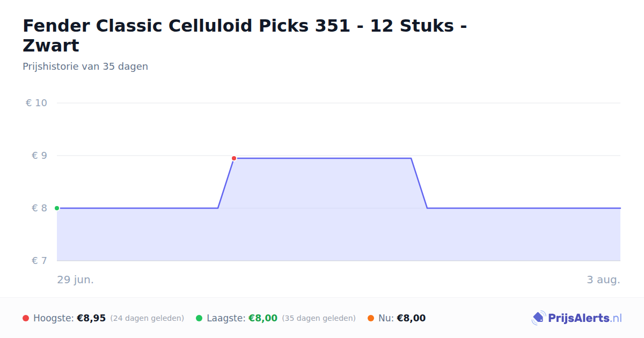This screenshot has width=644, height=338.
Task: Click the € 7 axis label
Action: (x=40, y=261)
